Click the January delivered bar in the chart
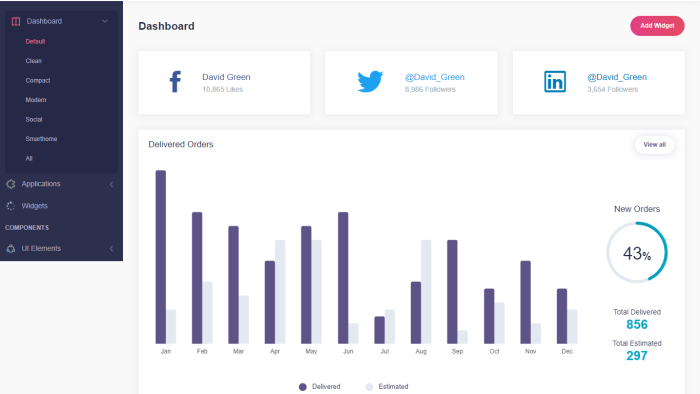 point(161,257)
